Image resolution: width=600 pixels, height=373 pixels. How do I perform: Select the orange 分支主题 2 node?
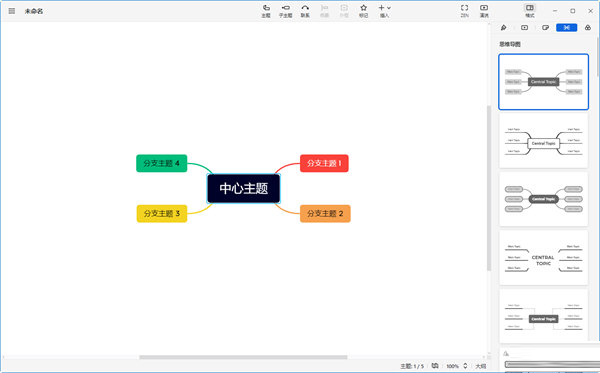pos(325,213)
